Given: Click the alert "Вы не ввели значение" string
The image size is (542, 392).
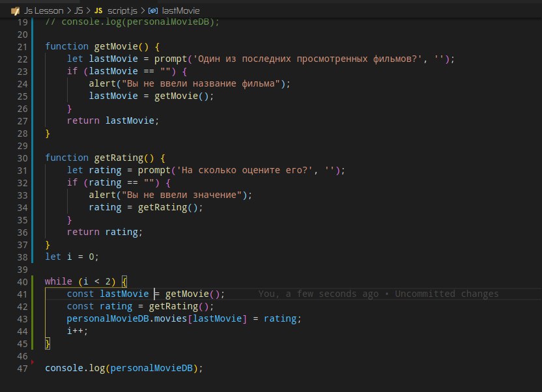Looking at the screenshot, I should tap(182, 195).
